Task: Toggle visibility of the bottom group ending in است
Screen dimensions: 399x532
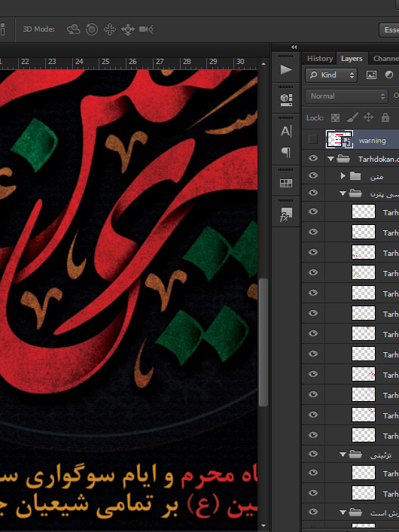Action: click(313, 512)
